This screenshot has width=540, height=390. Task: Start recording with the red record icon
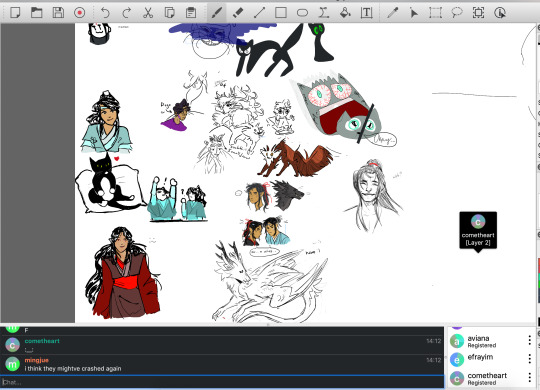coord(80,13)
